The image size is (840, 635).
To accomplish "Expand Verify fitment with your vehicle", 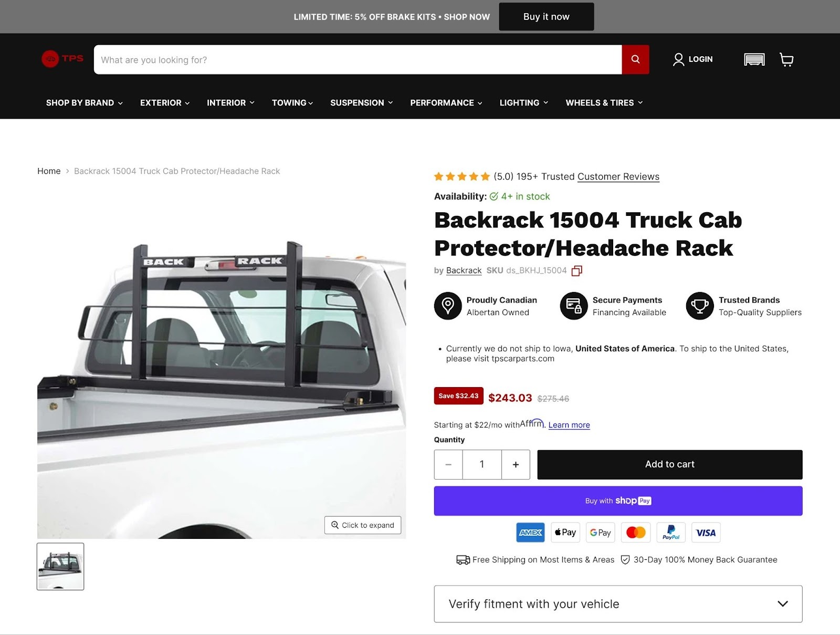I will (618, 604).
